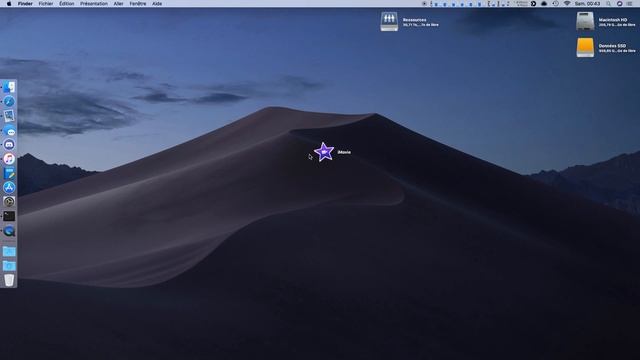Open QuickTime Player in the Dock

tap(9, 231)
